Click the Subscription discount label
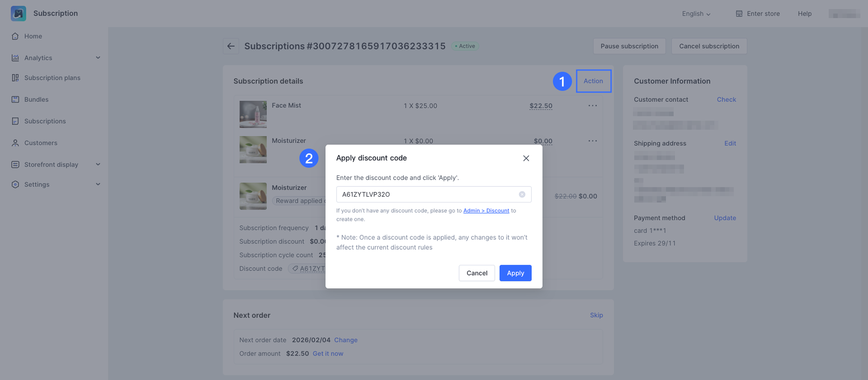The width and height of the screenshot is (868, 380). [x=272, y=242]
